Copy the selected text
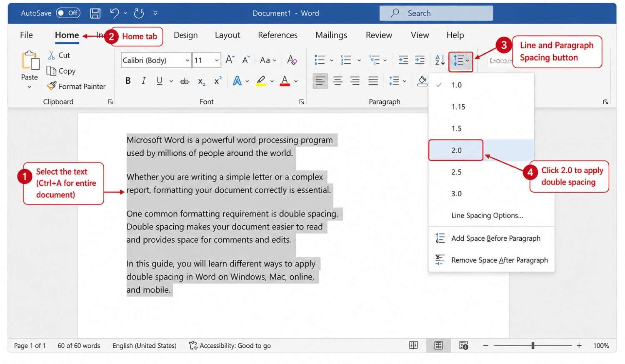This screenshot has height=364, width=625. click(61, 71)
